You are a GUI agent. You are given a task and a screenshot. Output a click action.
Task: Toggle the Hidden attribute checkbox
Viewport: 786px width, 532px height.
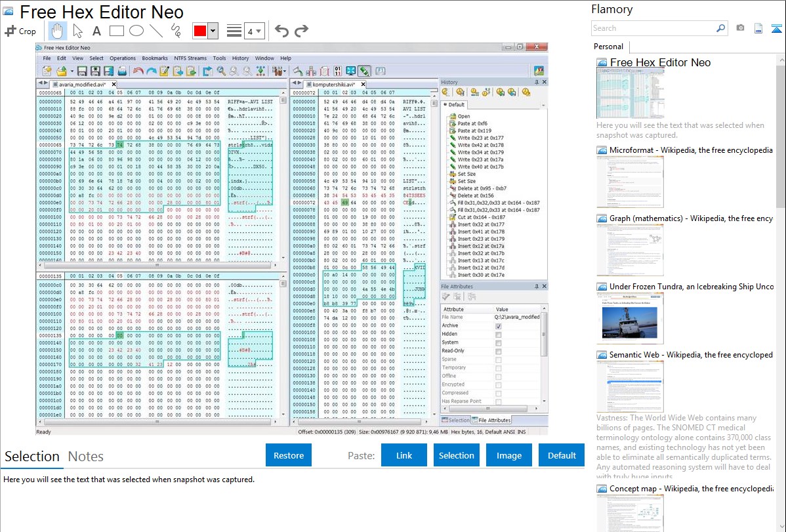pos(498,335)
